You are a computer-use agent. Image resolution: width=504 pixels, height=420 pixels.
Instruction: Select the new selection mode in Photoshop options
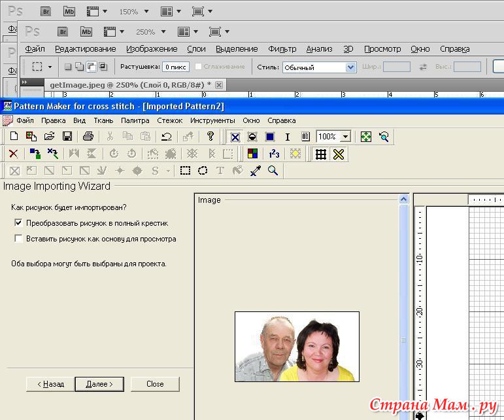point(67,67)
